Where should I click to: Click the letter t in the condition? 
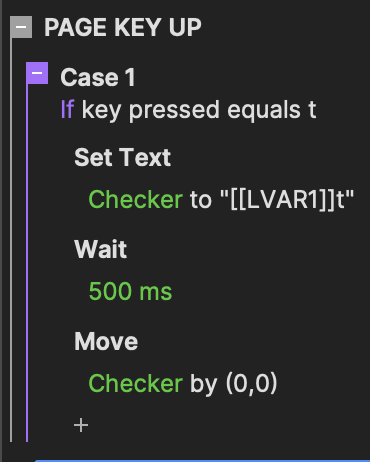pos(312,110)
